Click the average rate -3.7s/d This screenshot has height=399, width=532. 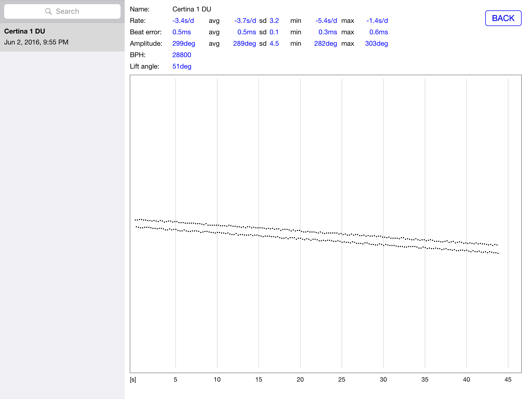[245, 21]
